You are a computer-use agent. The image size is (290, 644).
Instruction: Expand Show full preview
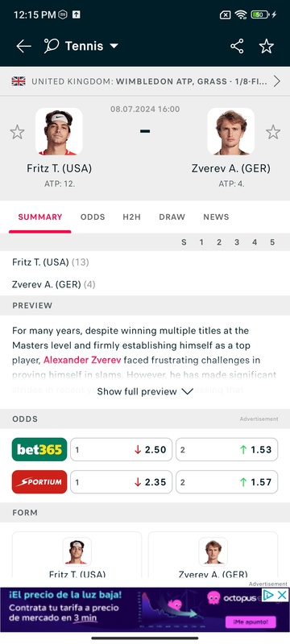(145, 391)
